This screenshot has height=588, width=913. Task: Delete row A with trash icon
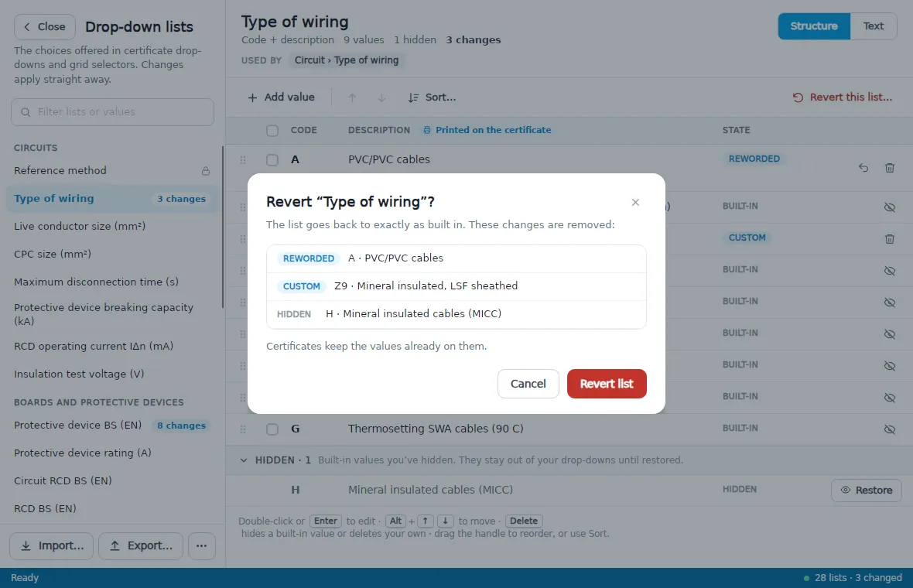pos(889,168)
